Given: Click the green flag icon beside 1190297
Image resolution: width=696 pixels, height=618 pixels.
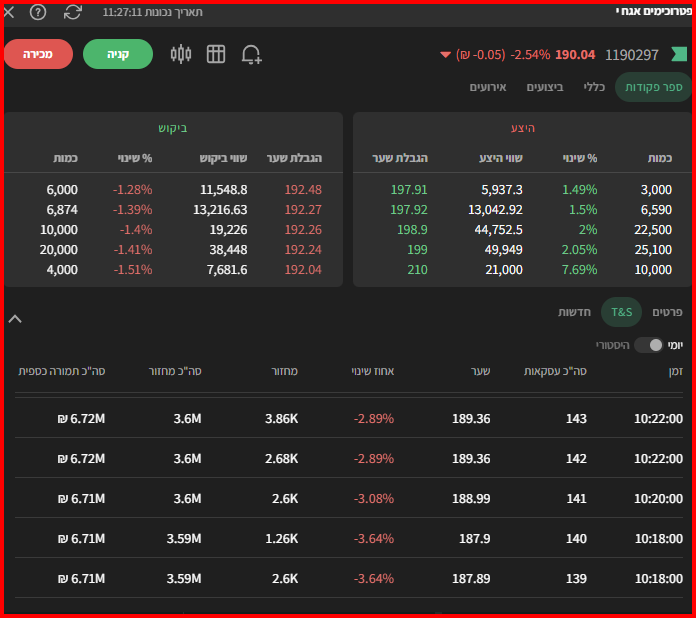Looking at the screenshot, I should pyautogui.click(x=679, y=54).
